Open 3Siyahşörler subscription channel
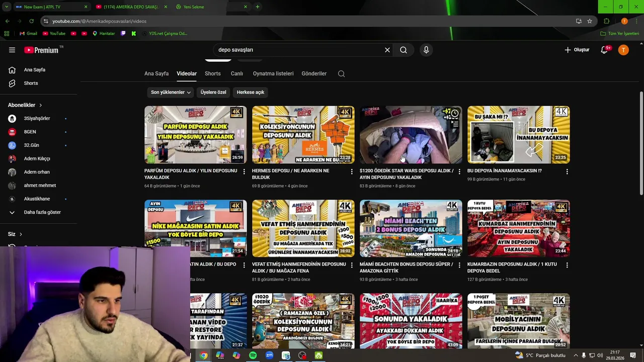The height and width of the screenshot is (362, 644). tap(38, 119)
